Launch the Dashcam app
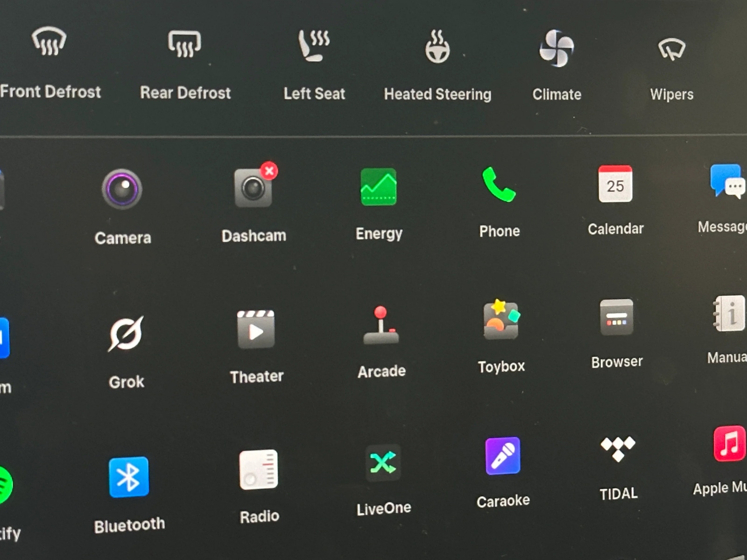Screen dimensions: 747x560 (254, 188)
